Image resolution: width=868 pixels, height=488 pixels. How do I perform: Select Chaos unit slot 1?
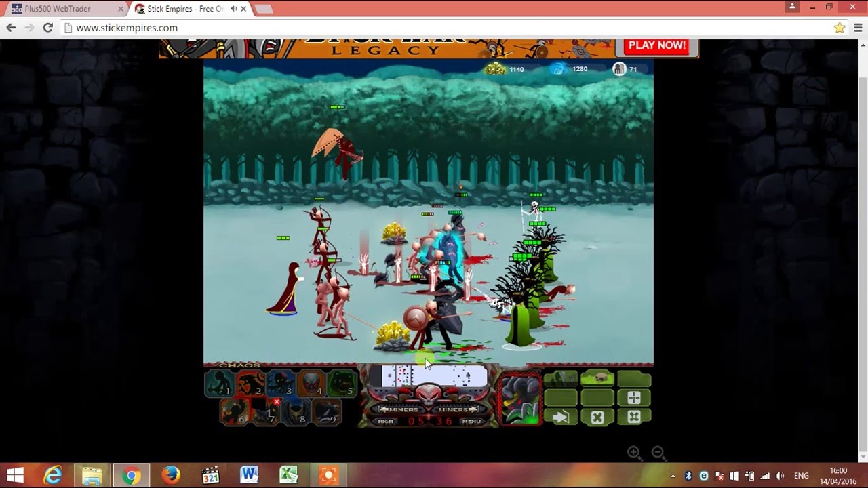pos(220,384)
